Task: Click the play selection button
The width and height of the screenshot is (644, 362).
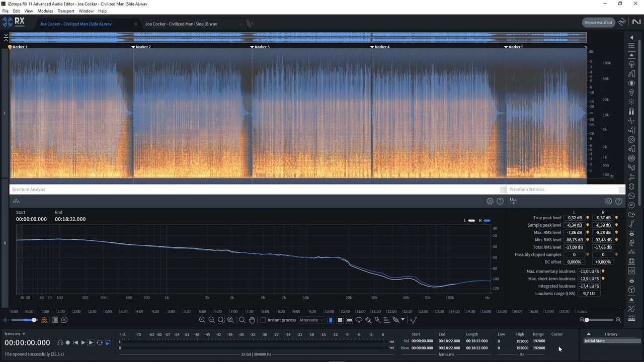Action: click(91, 342)
